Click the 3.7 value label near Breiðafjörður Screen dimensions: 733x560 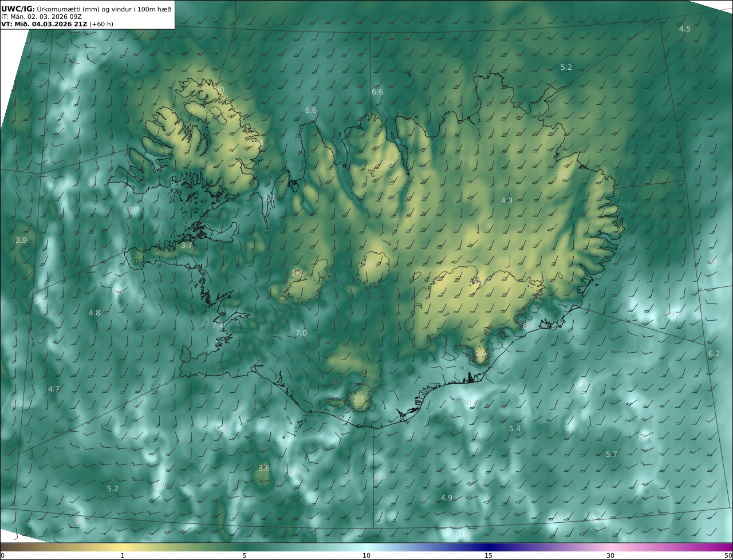[187, 245]
